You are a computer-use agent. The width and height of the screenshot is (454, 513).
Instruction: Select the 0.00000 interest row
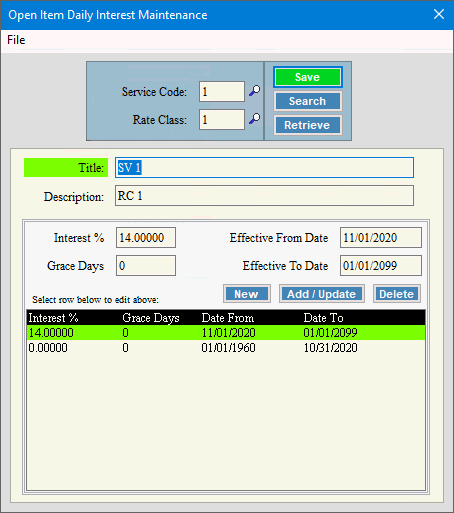(226, 348)
